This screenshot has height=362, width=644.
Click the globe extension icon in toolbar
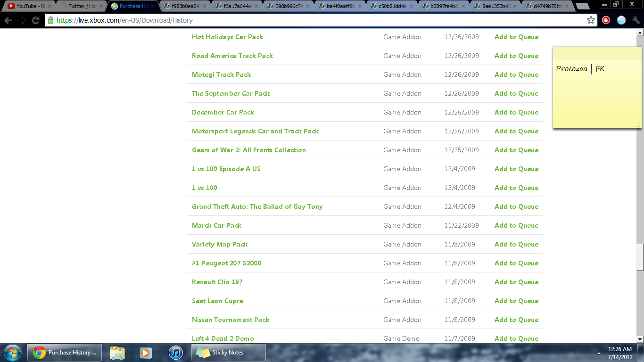621,20
